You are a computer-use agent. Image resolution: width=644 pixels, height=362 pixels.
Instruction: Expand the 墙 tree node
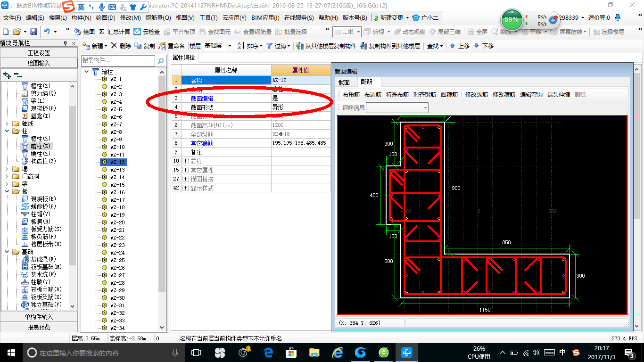point(7,169)
